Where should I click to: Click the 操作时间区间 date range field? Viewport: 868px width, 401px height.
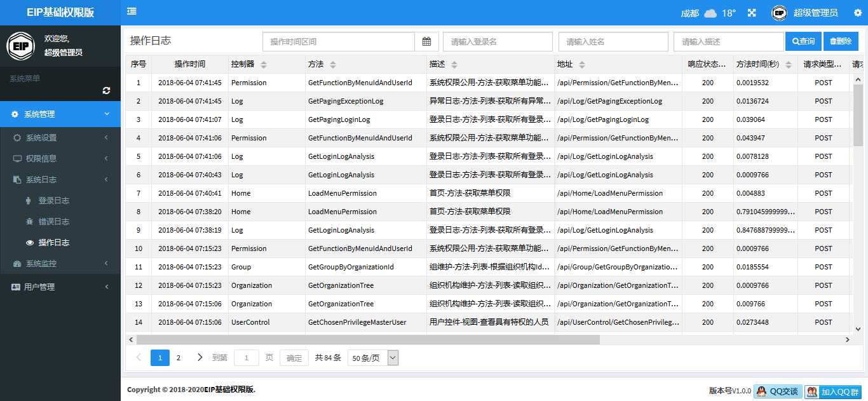click(339, 41)
